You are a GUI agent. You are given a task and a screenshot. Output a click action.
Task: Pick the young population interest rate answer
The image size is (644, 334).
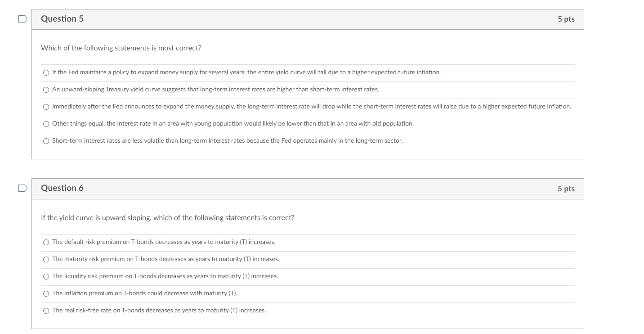tap(46, 124)
